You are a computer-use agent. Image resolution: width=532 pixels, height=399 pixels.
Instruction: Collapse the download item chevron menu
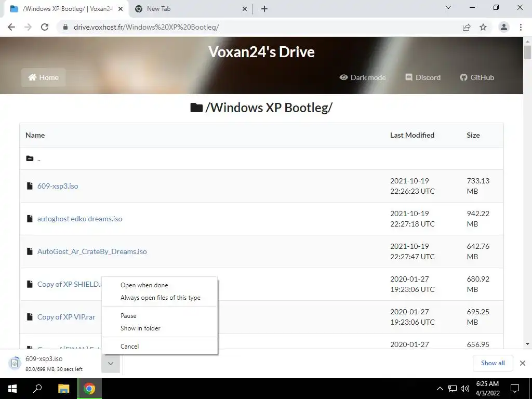111,363
